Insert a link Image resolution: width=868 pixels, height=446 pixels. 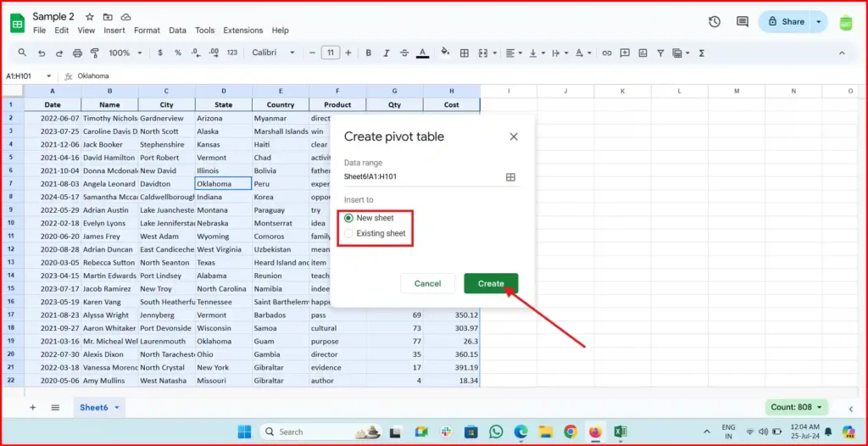pyautogui.click(x=607, y=53)
